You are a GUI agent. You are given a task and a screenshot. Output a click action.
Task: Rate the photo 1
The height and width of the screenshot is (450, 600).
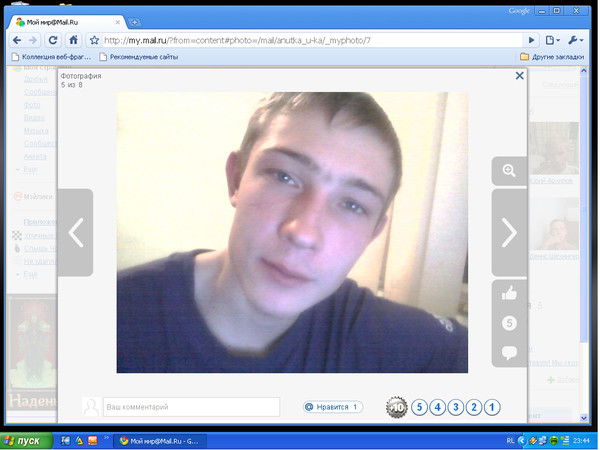click(x=492, y=407)
